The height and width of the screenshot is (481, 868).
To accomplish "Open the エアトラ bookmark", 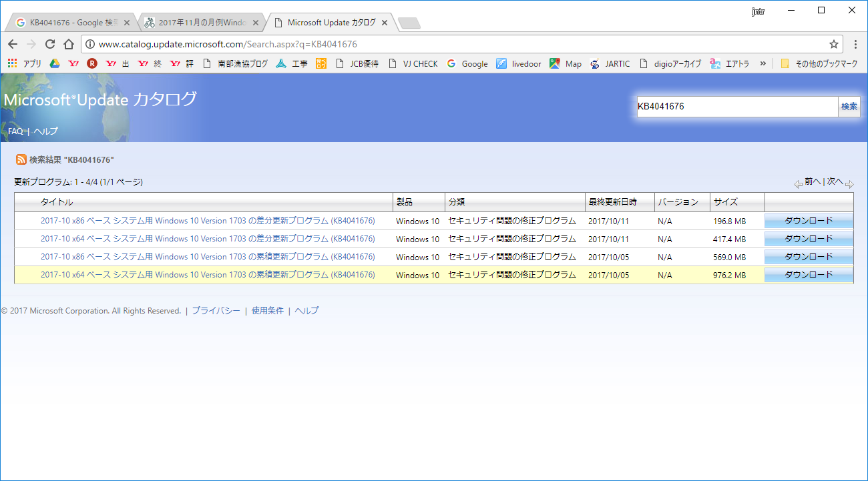I will [730, 64].
